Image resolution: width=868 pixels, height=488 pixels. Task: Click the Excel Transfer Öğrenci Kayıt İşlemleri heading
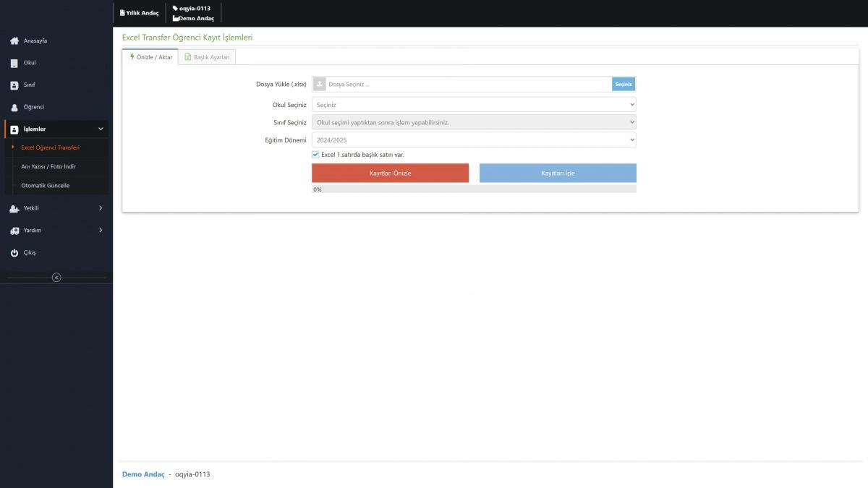coord(187,38)
